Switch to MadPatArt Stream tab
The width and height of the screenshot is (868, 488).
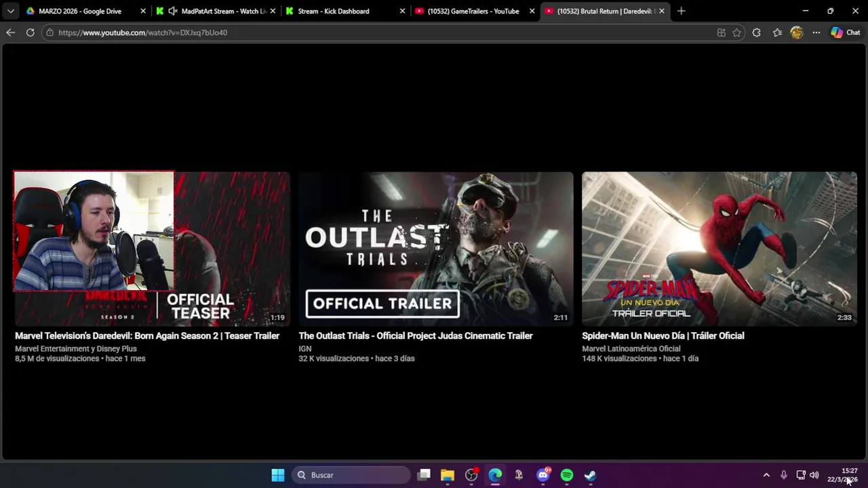(x=224, y=11)
